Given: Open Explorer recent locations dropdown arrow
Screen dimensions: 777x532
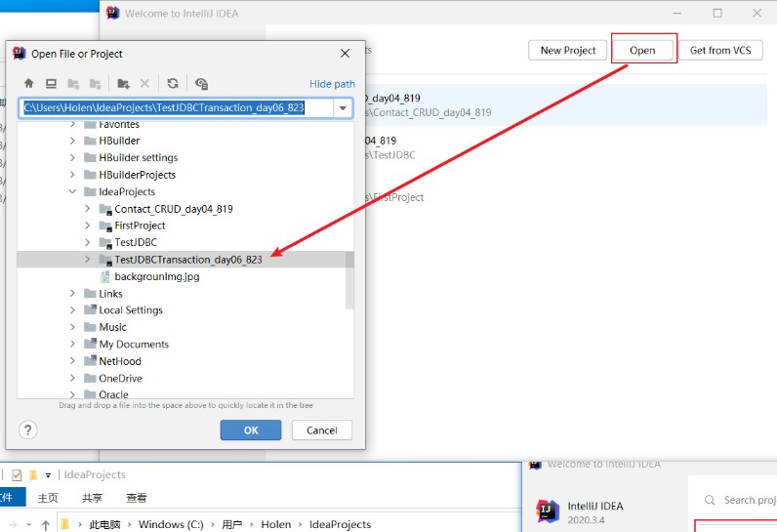Looking at the screenshot, I should pyautogui.click(x=29, y=524).
